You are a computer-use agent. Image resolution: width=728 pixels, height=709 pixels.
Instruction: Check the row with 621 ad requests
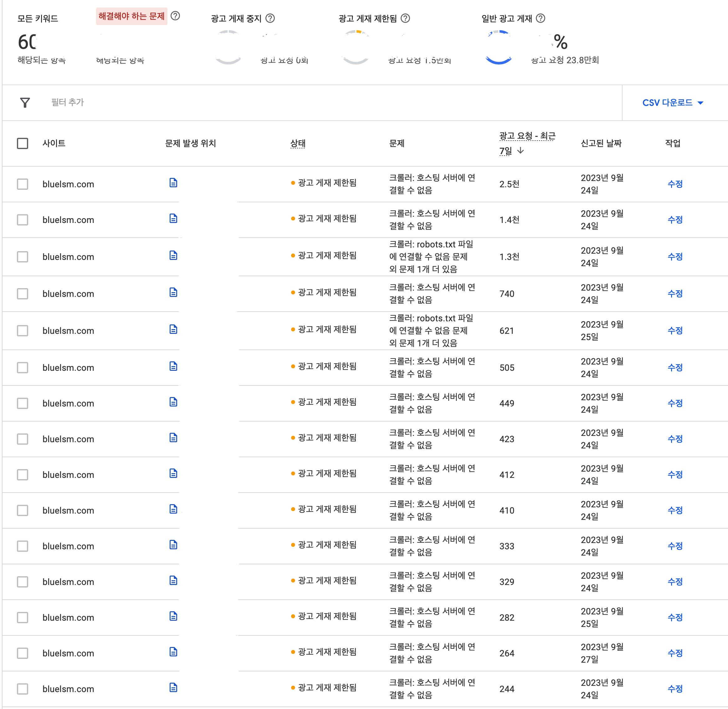coord(23,331)
